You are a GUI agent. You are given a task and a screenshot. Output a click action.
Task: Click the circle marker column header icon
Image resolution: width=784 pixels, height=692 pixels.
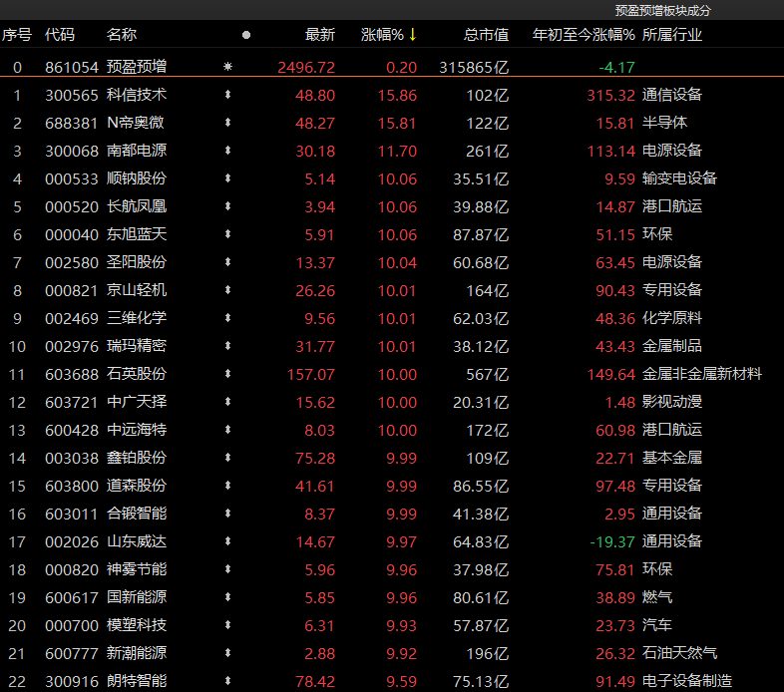tap(246, 35)
